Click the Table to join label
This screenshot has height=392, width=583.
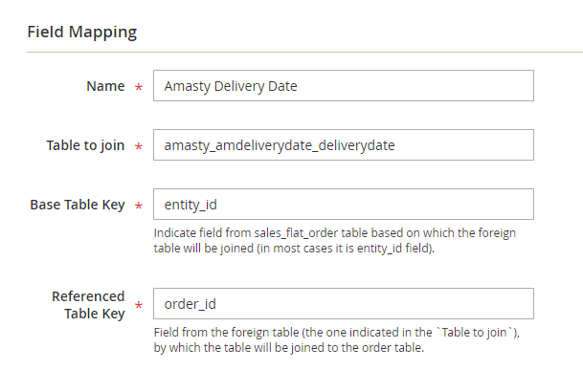85,146
